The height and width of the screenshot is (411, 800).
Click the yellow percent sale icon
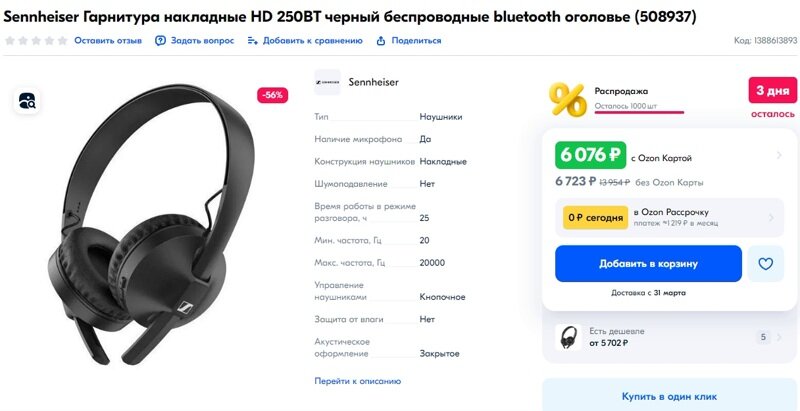[568, 99]
